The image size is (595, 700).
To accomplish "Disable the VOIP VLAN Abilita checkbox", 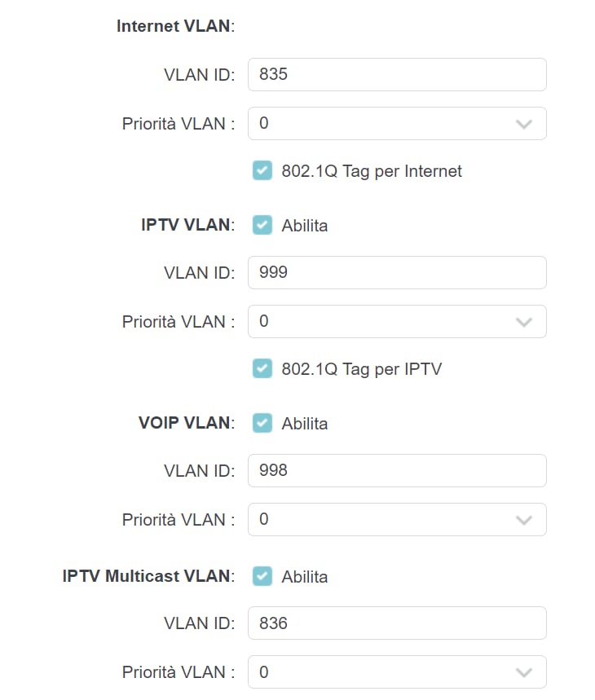I will pos(262,424).
